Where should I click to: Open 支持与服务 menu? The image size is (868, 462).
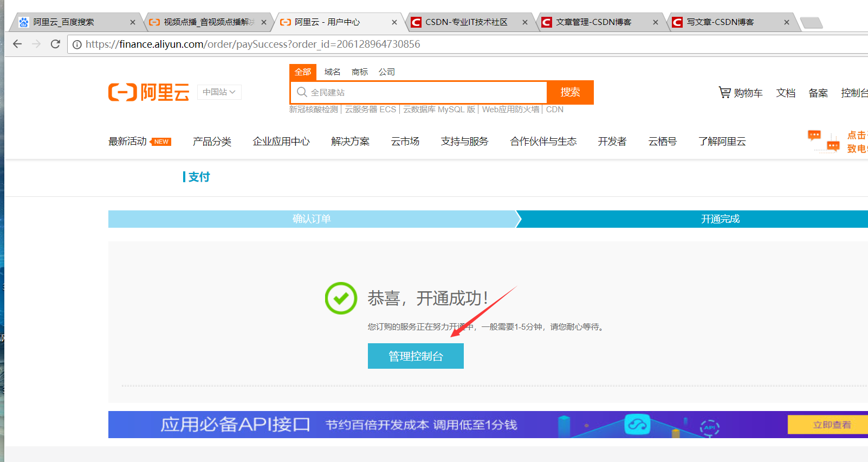tap(464, 142)
